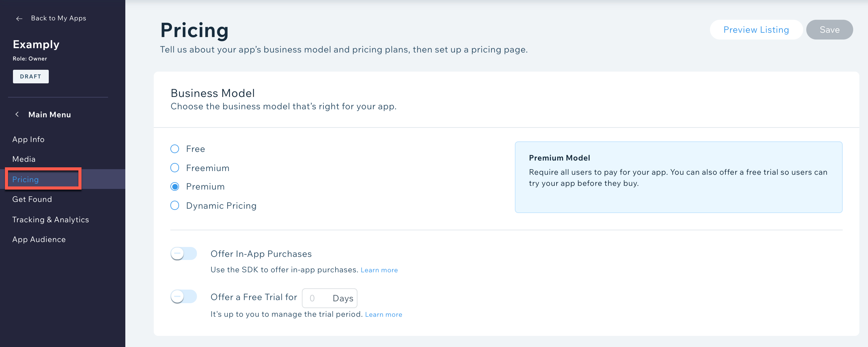The height and width of the screenshot is (347, 868).
Task: Select the Free business model
Action: tap(174, 149)
